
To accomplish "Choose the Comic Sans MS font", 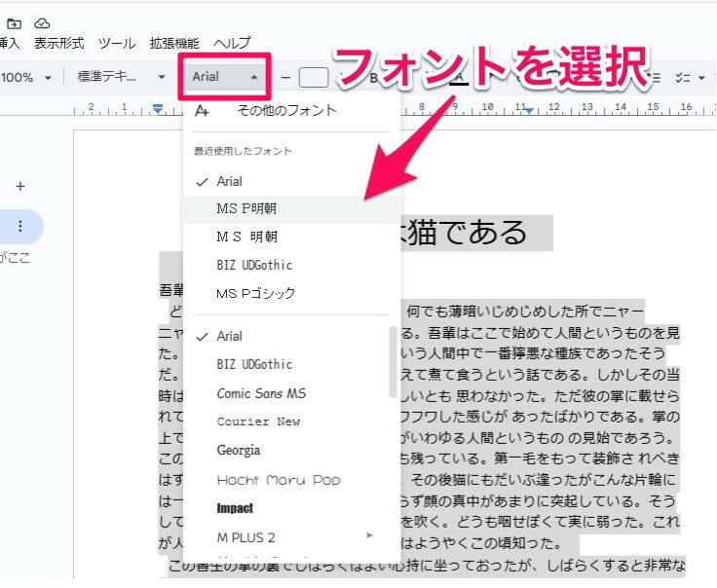I will (260, 393).
